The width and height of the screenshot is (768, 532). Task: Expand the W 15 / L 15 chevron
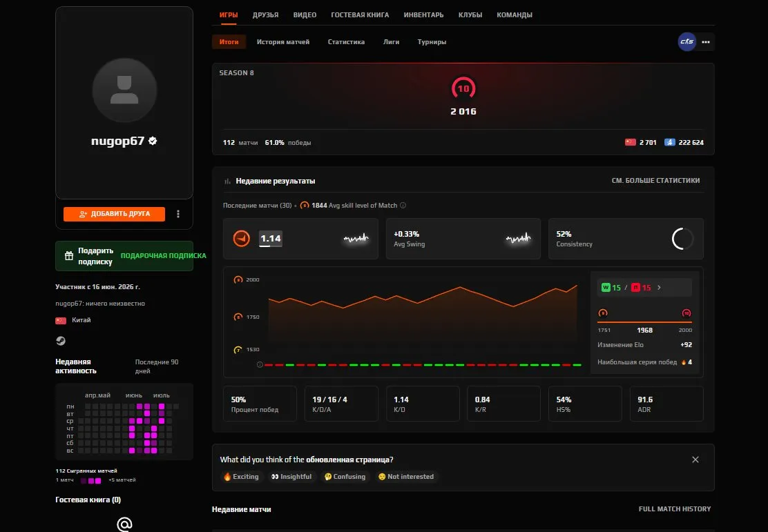[x=660, y=288]
